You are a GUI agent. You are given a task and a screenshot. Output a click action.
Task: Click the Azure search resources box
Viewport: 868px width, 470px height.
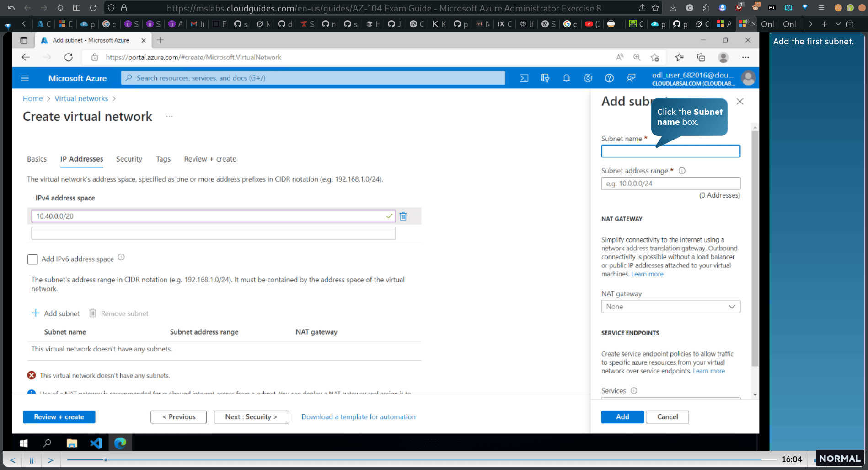313,78
